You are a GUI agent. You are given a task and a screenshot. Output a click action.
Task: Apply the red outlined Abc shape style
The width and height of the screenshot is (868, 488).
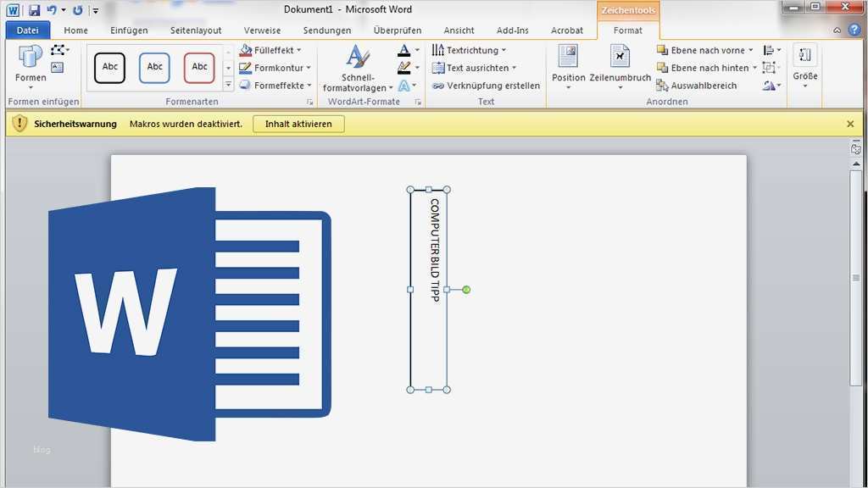(199, 67)
